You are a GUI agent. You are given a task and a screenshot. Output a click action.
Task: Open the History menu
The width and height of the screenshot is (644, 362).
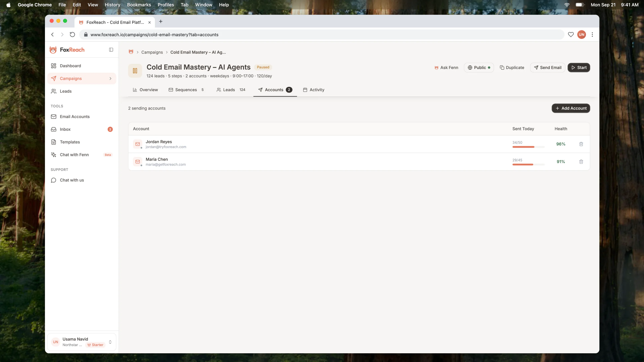coord(112,5)
